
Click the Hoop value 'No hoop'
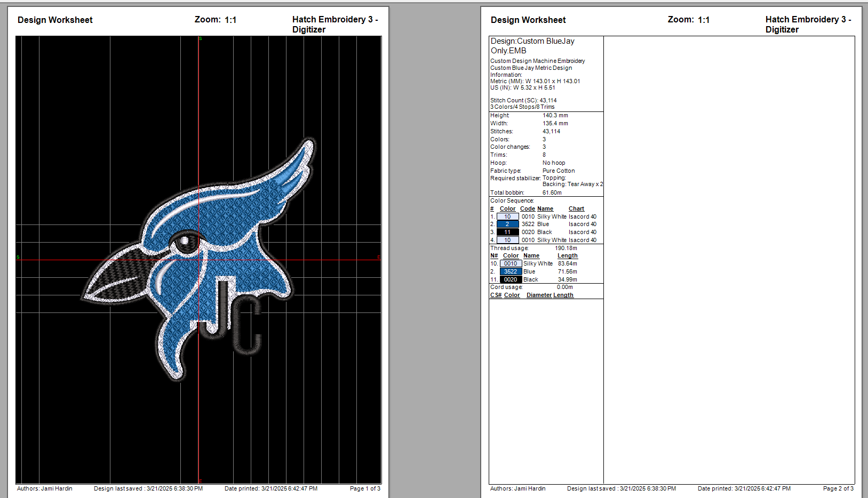click(554, 163)
